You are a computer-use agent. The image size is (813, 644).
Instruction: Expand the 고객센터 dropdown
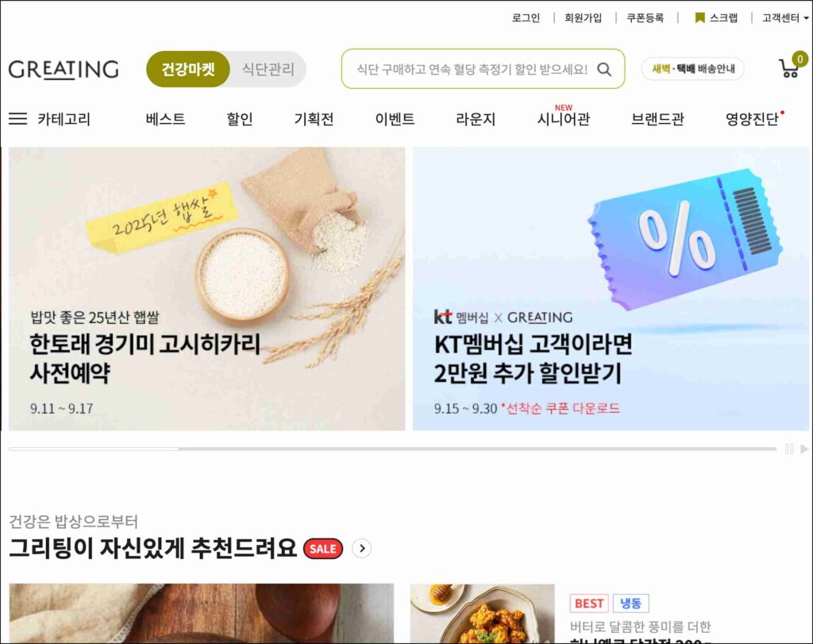click(785, 18)
